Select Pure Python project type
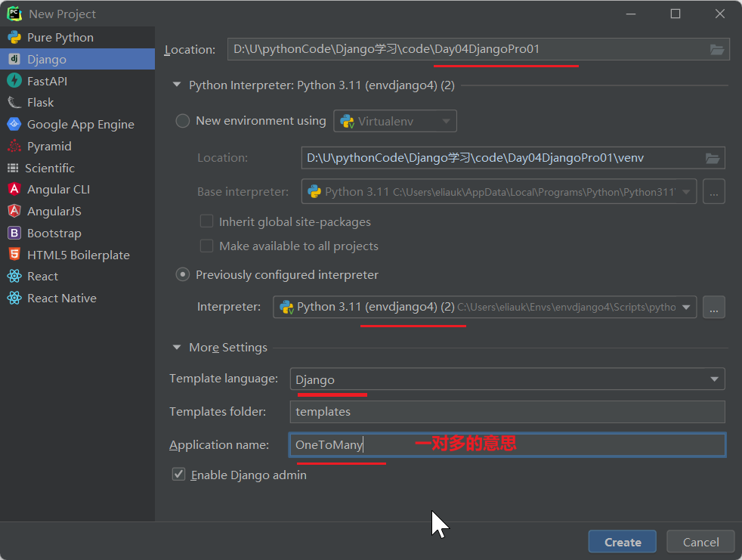Viewport: 742px width, 560px height. (77, 37)
